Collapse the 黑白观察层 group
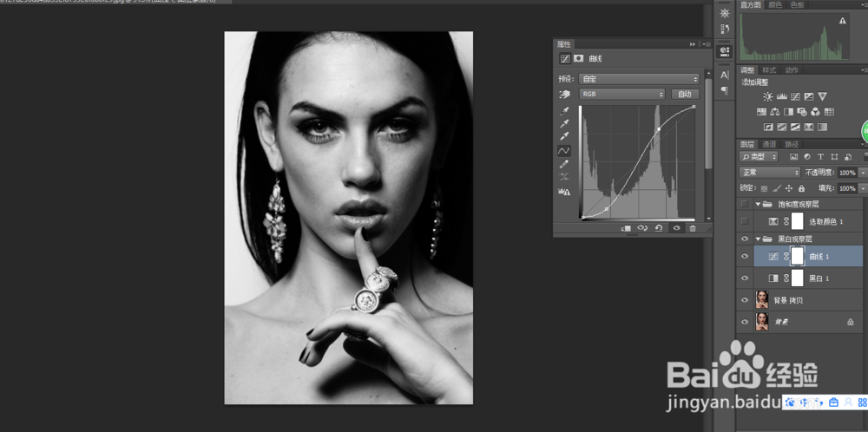Screen dimensions: 868x432 (758, 239)
